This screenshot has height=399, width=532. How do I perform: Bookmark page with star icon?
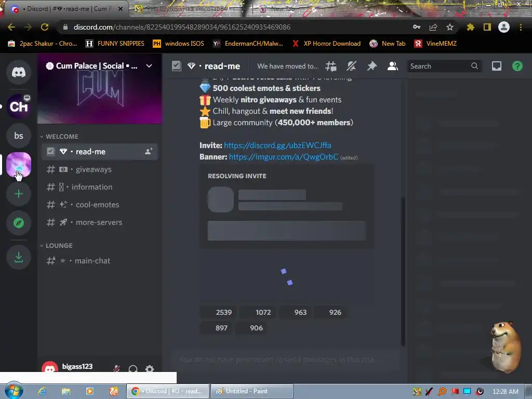click(x=450, y=27)
